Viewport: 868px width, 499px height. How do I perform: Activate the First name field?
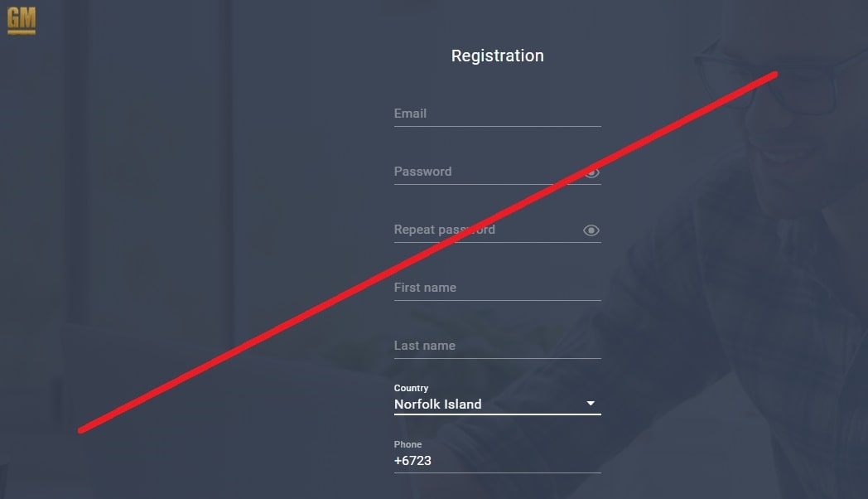(x=497, y=288)
